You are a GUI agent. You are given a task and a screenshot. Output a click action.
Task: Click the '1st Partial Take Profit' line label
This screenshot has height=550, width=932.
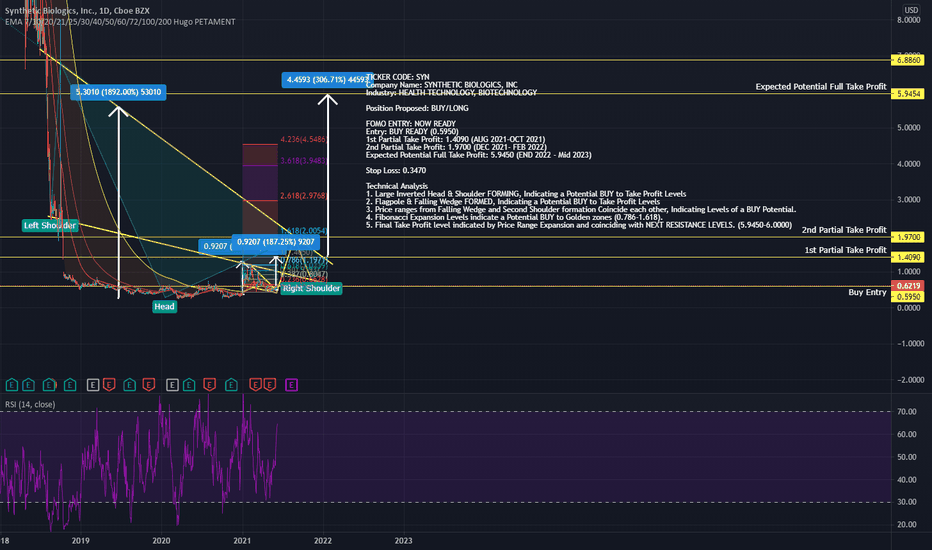(845, 250)
